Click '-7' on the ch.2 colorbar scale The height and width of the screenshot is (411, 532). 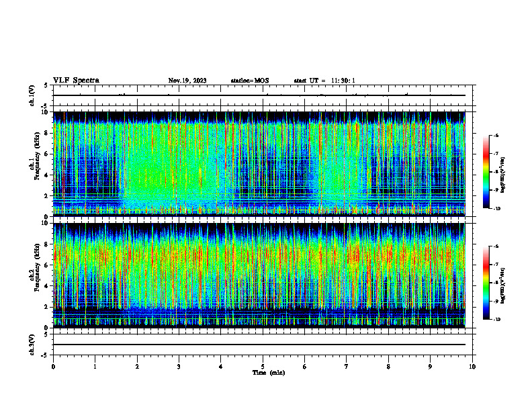pyautogui.click(x=496, y=265)
